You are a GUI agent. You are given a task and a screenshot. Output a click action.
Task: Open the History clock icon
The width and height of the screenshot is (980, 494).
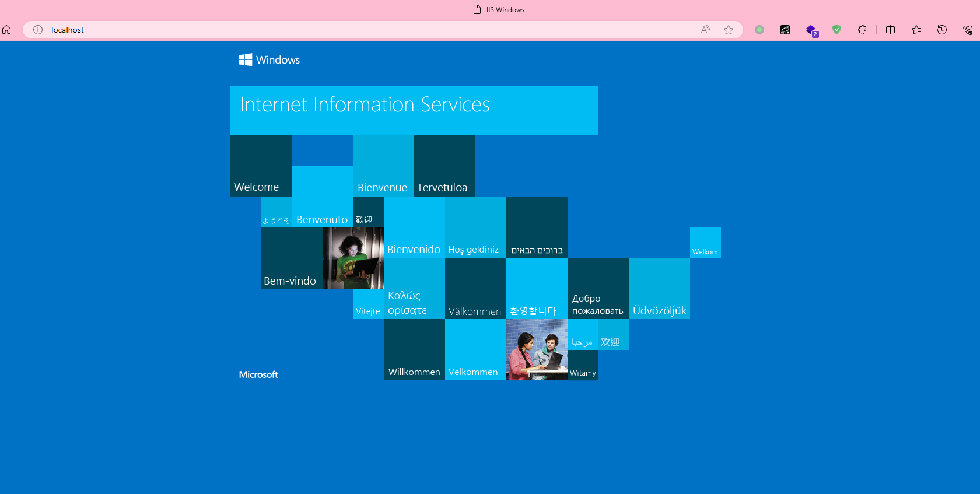click(x=942, y=30)
